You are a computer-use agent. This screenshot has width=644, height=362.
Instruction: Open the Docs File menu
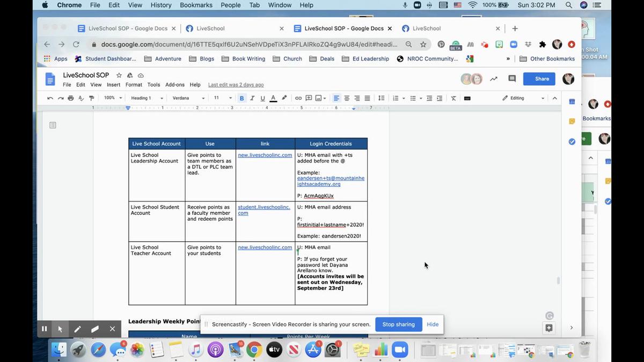click(x=67, y=85)
